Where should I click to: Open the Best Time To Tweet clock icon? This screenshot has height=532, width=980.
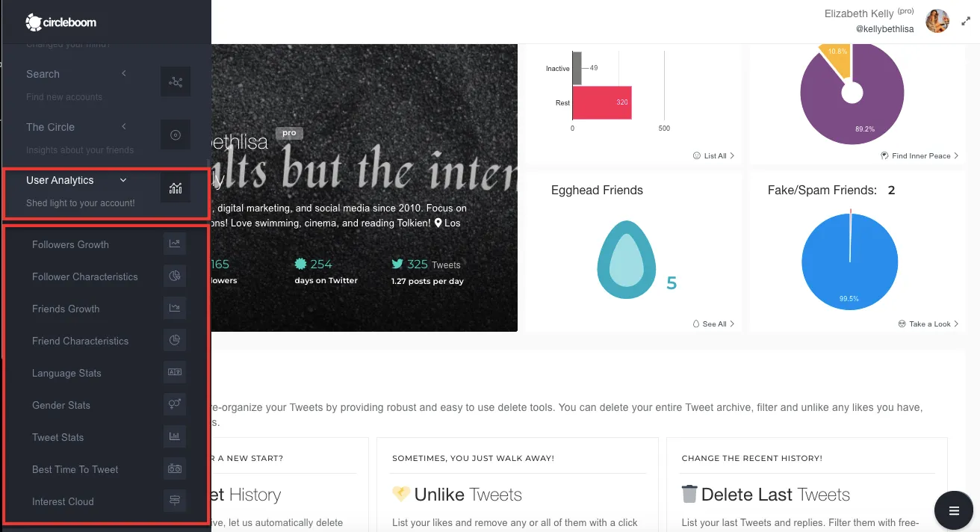tap(175, 468)
